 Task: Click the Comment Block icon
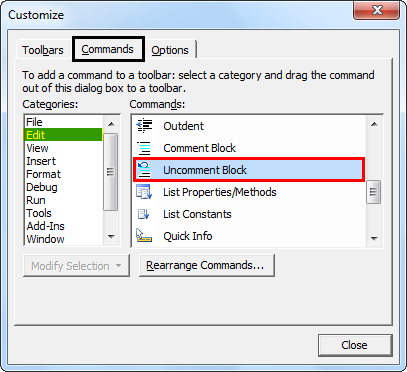click(x=144, y=148)
